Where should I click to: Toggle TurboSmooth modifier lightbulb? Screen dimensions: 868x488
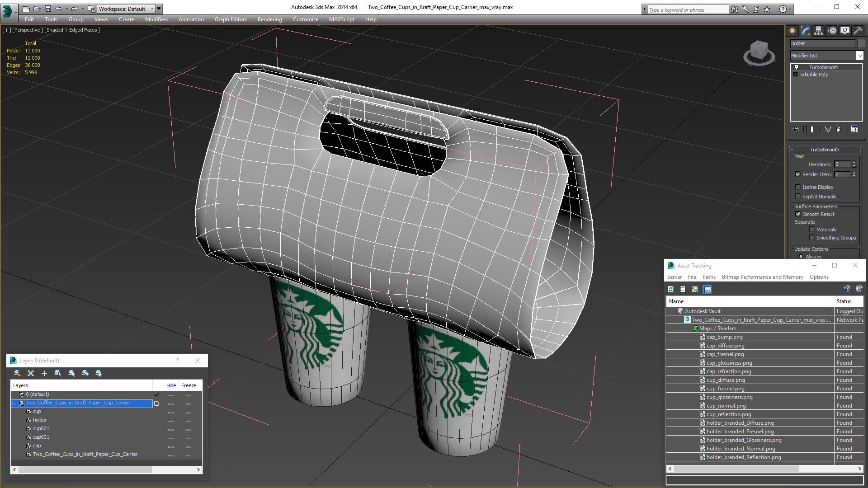point(797,67)
